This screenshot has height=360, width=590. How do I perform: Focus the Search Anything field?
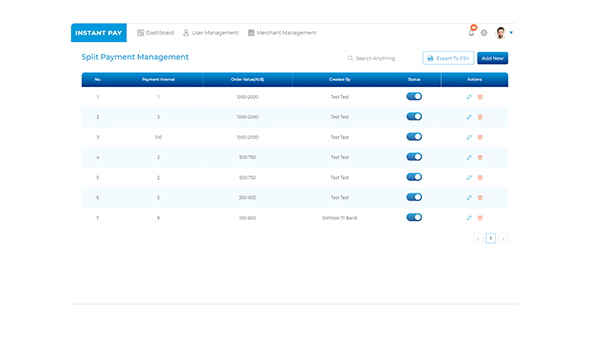[x=381, y=58]
